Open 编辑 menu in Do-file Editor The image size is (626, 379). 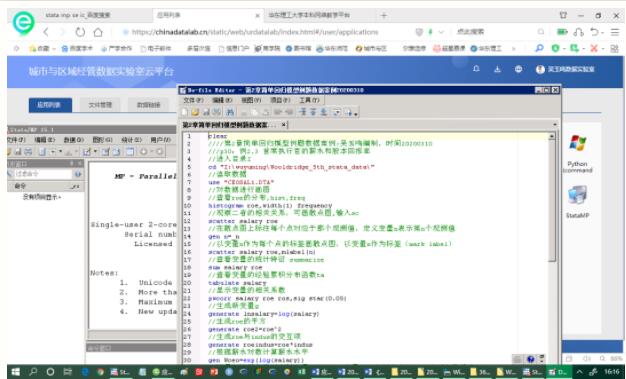[222, 100]
